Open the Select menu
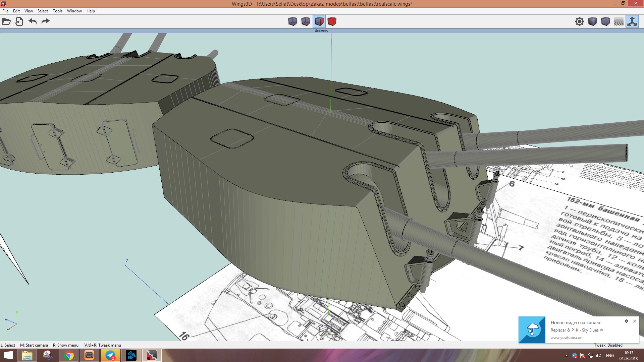Image resolution: width=644 pixels, height=362 pixels. tap(43, 11)
